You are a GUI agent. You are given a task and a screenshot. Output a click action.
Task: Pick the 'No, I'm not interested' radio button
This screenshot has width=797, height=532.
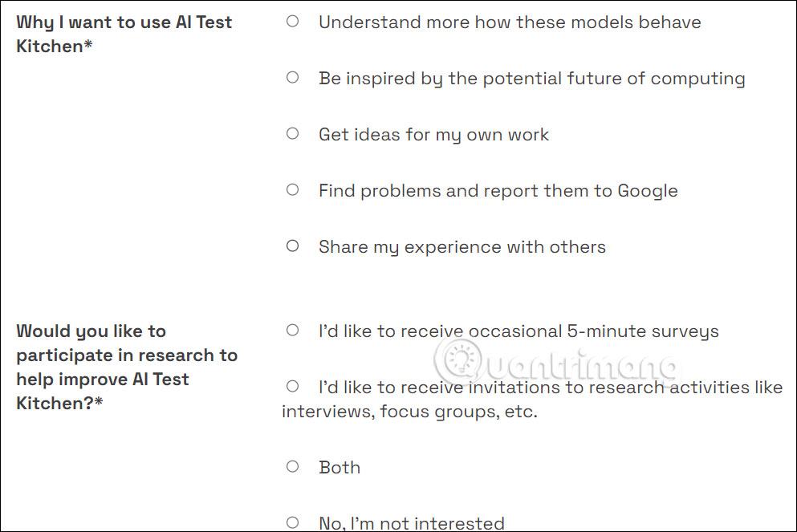pos(292,522)
